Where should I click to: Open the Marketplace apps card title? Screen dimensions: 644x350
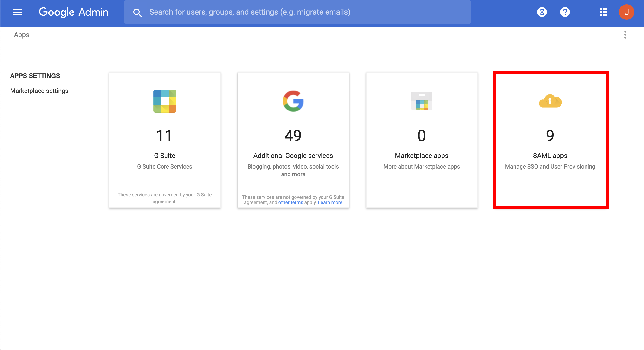(x=421, y=156)
